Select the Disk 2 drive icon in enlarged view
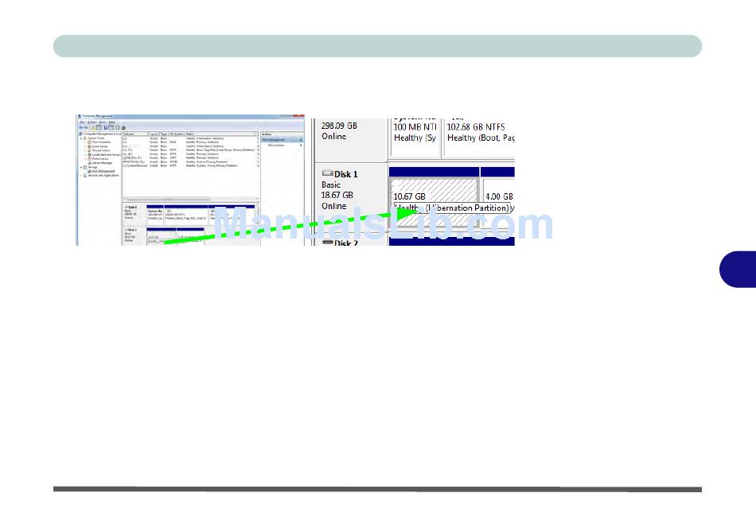Image resolution: width=756 pixels, height=532 pixels. coord(328,243)
